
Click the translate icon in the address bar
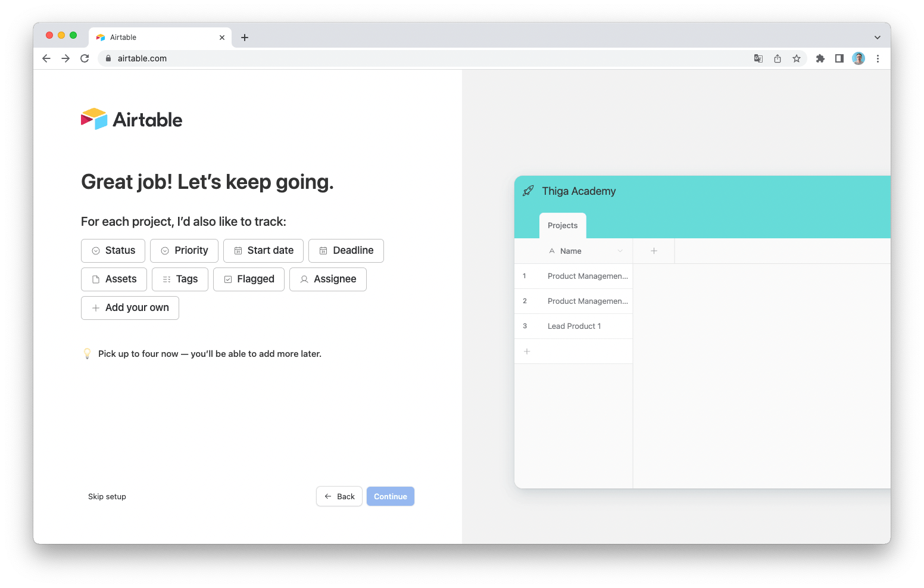pyautogui.click(x=758, y=58)
